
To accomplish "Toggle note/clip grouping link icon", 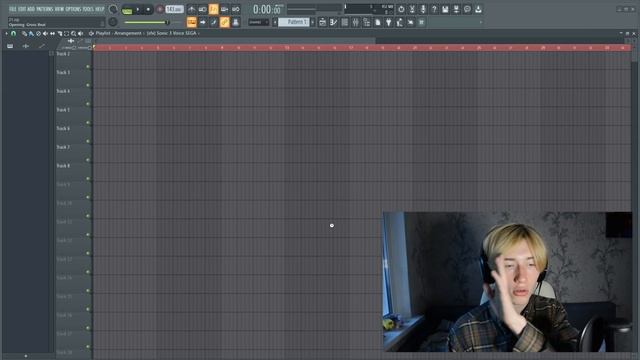I will (224, 22).
